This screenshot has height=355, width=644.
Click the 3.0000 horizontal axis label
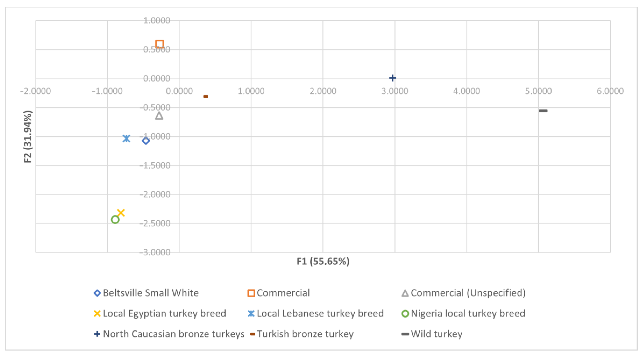(x=395, y=91)
